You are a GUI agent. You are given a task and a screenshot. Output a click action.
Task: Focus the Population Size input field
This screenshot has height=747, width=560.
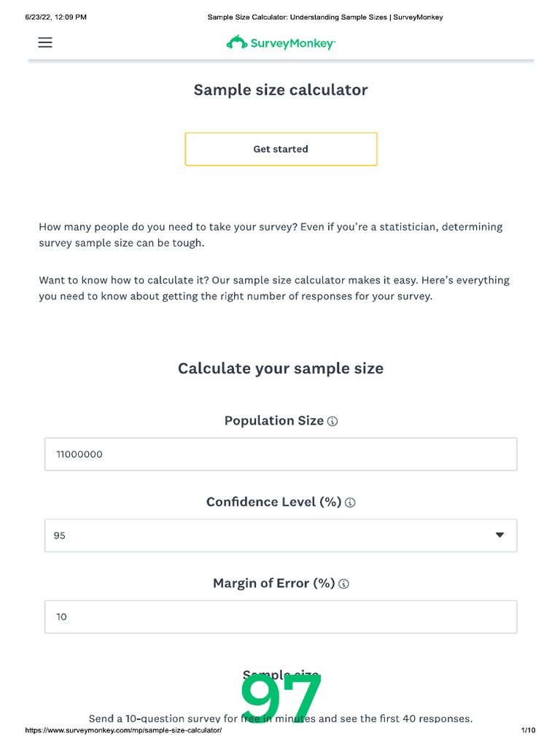tap(280, 454)
